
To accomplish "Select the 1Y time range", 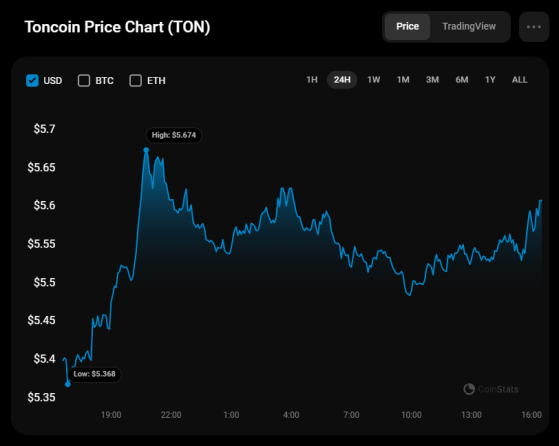I will pyautogui.click(x=490, y=80).
